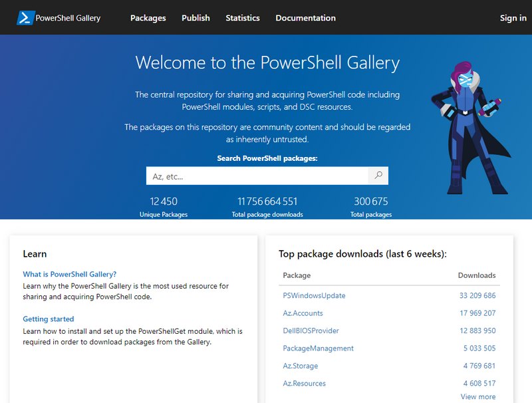Navigate to Documentation in the header
532x403 pixels.
click(305, 18)
